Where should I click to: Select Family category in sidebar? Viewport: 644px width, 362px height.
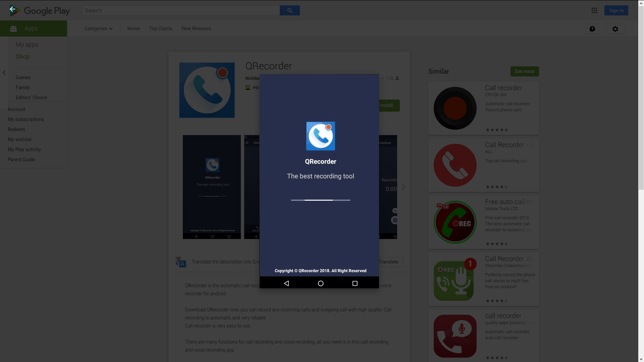click(x=23, y=87)
